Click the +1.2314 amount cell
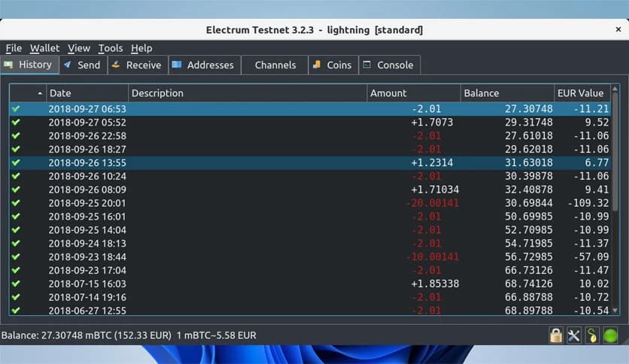The image size is (629, 364). [x=432, y=162]
